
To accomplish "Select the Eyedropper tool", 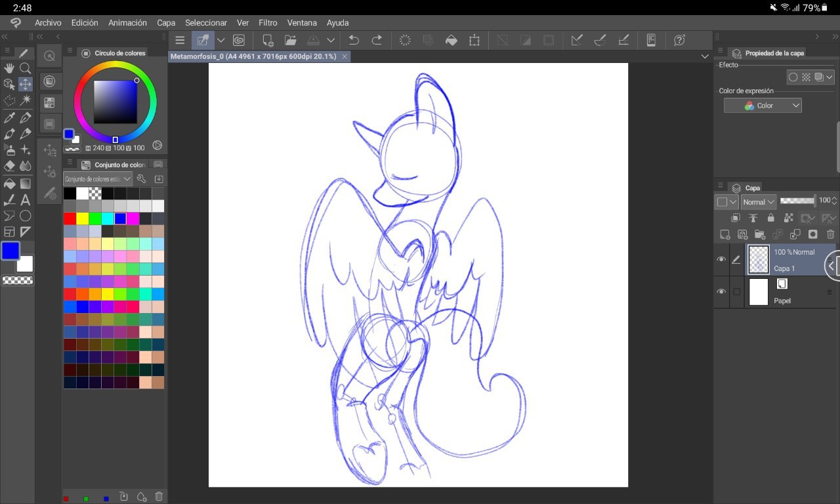I will pos(9,117).
